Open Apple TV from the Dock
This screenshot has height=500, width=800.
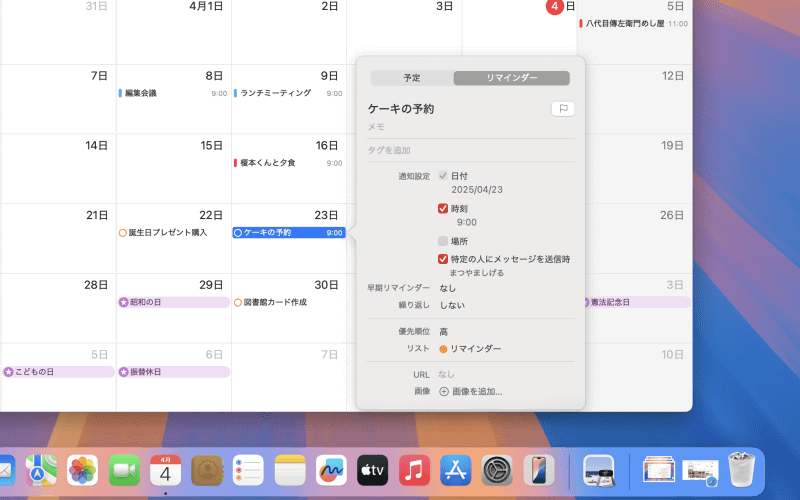click(x=372, y=470)
